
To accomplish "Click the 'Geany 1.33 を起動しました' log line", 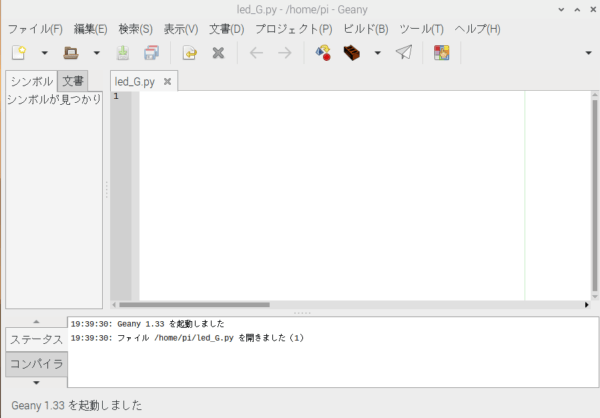I will 148,324.
